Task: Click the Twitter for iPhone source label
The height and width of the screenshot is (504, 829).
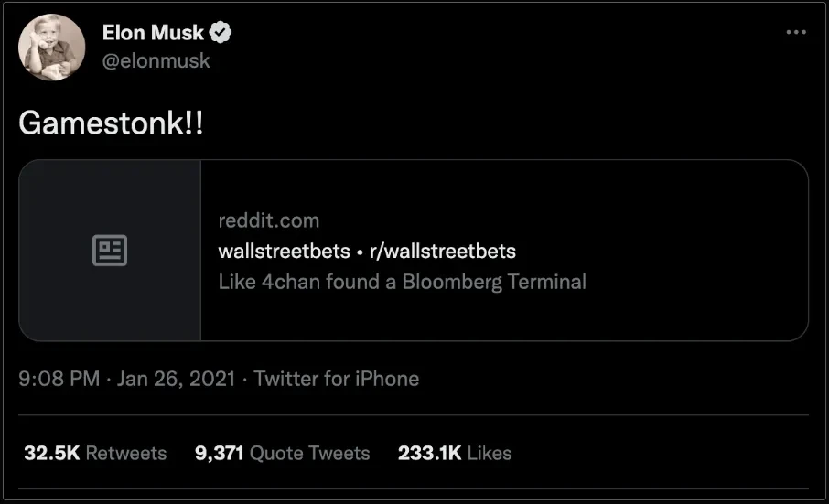Action: [x=337, y=379]
